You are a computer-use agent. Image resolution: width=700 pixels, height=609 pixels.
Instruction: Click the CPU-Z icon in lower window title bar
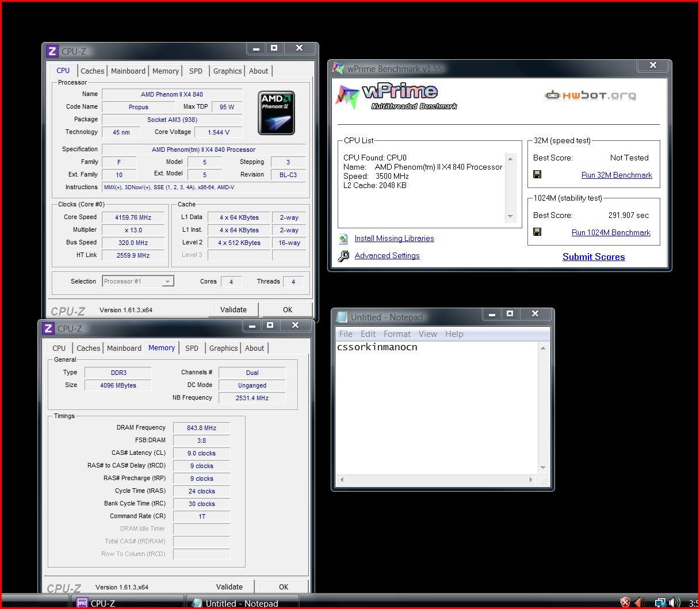[x=48, y=328]
